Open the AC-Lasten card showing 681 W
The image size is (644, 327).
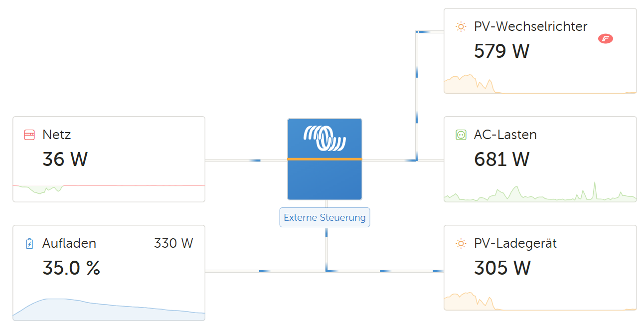pos(540,159)
